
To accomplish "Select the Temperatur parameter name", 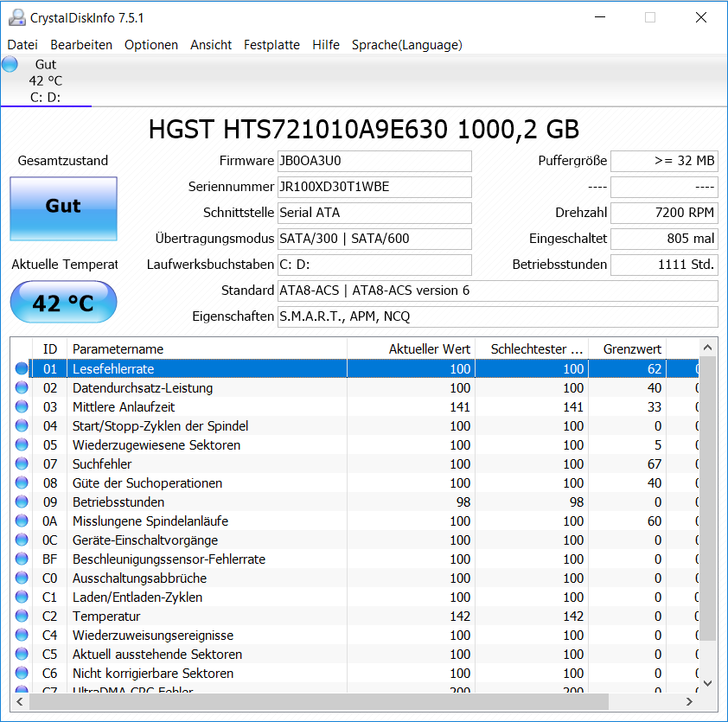I will pos(106,617).
